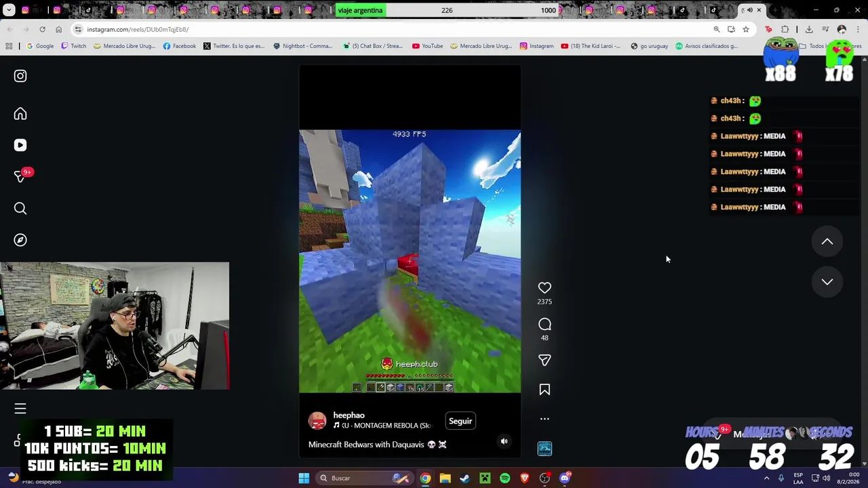
Task: Open Steam from the taskbar
Action: pos(465,478)
